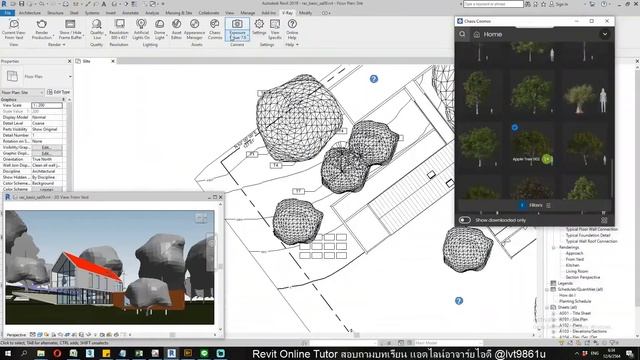
Task: Click the upper blue question mark marker
Action: pos(374,79)
